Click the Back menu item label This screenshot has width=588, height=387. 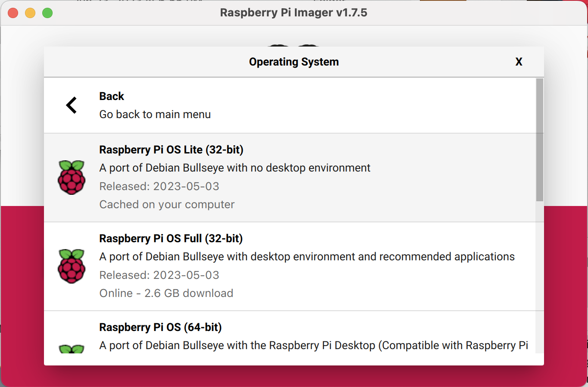pos(112,96)
